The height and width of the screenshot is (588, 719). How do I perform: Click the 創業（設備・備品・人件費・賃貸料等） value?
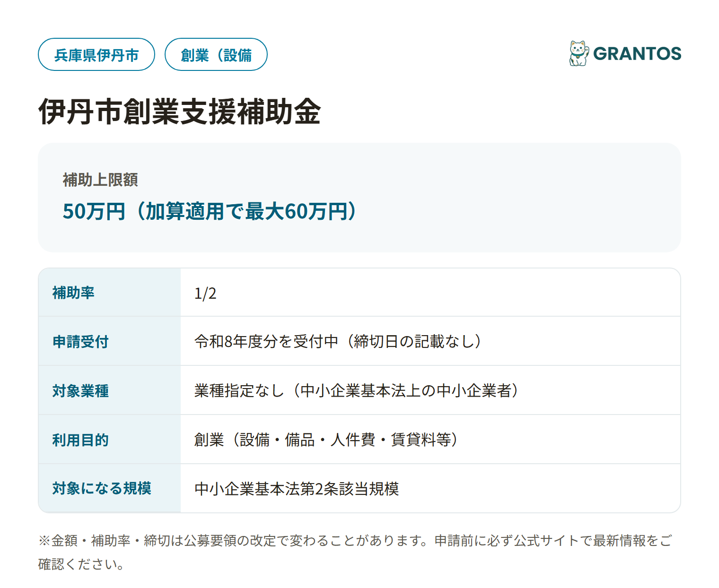[x=326, y=440]
